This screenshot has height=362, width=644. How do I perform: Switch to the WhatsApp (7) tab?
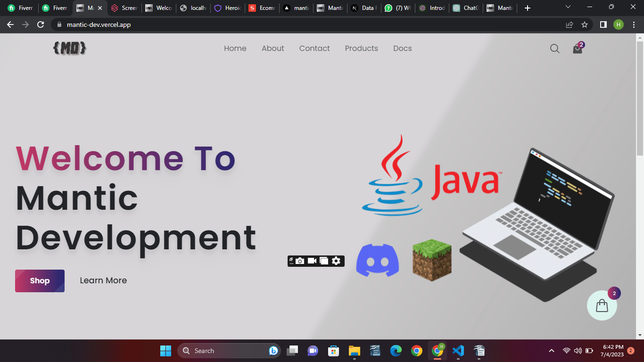pyautogui.click(x=399, y=8)
